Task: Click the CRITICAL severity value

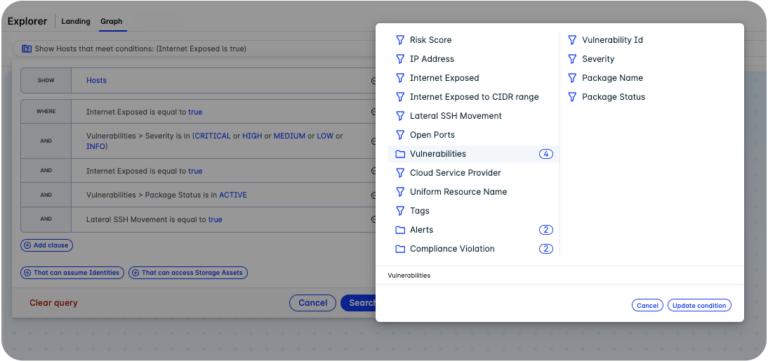Action: (213, 136)
